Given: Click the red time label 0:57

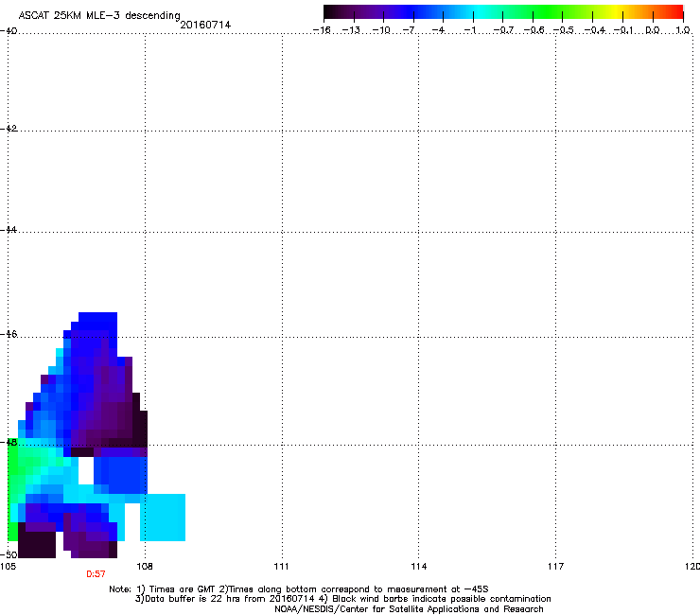Looking at the screenshot, I should click(x=96, y=574).
